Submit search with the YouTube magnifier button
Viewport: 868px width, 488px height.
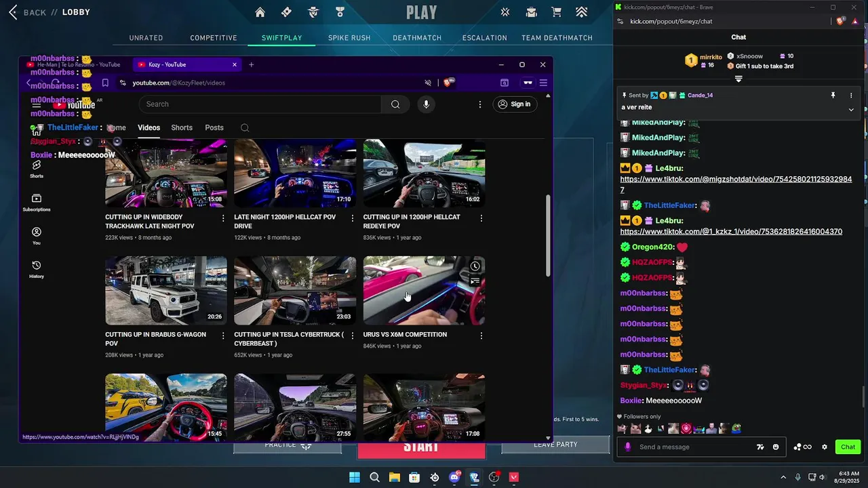[395, 104]
